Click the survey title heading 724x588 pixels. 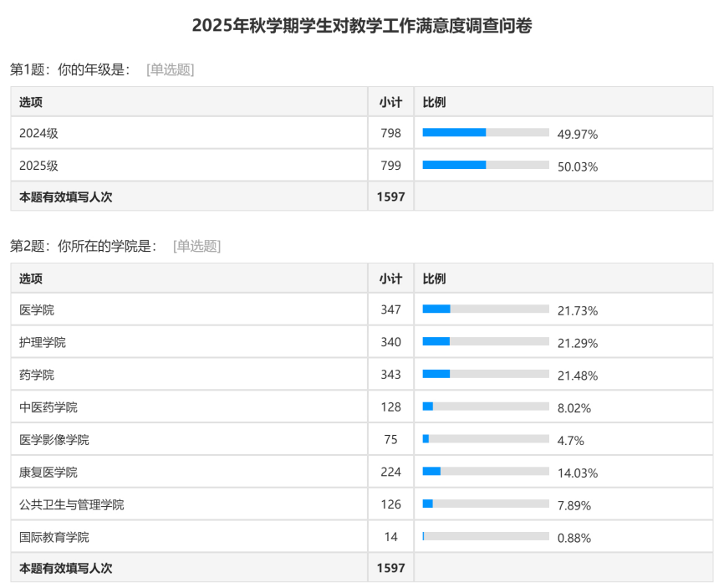362,26
